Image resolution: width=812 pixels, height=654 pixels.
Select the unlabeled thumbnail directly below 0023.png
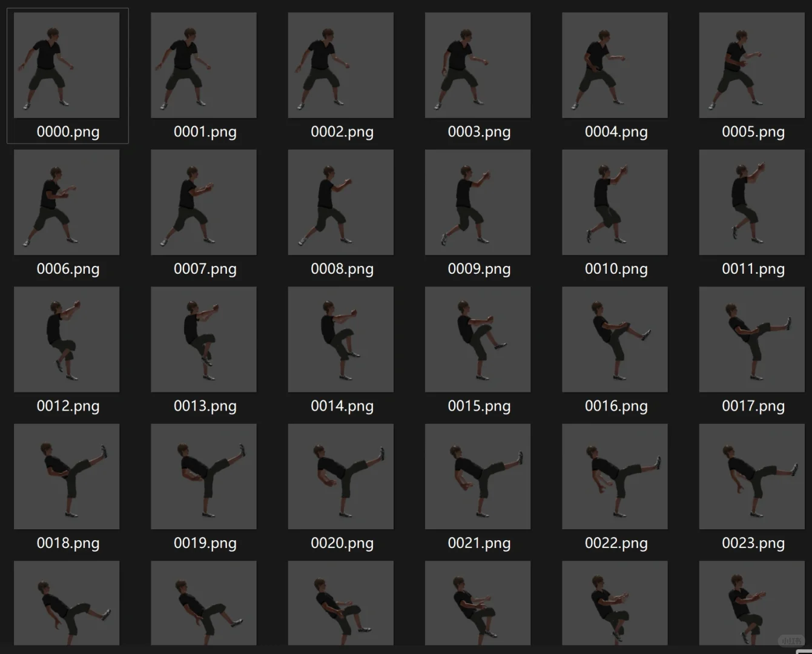tap(752, 603)
